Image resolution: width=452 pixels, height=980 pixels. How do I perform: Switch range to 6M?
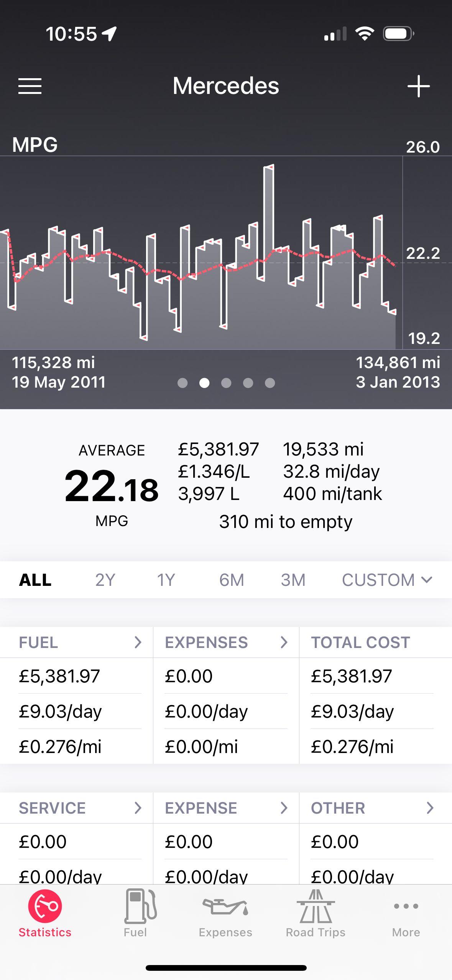click(x=232, y=580)
